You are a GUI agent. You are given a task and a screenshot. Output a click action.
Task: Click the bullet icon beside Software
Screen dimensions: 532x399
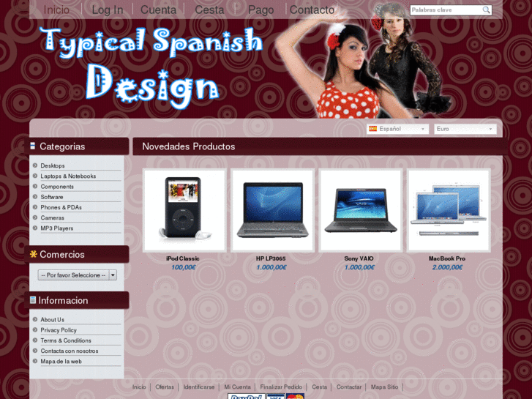point(35,197)
